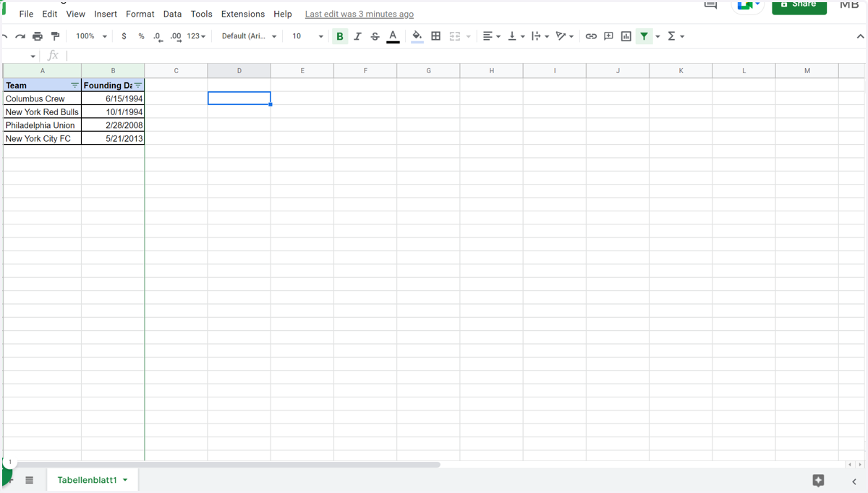Select column H header
Screen dimensions: 868x493
[x=492, y=70]
